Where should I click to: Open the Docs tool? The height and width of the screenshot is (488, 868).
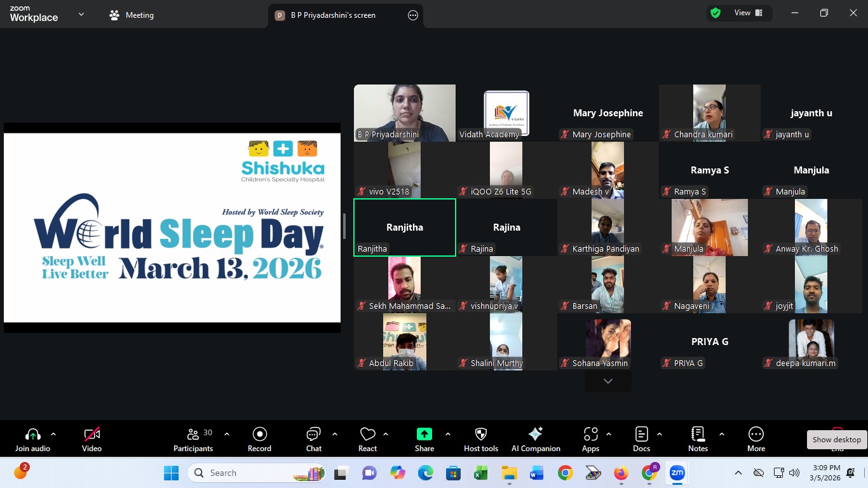[x=641, y=439]
